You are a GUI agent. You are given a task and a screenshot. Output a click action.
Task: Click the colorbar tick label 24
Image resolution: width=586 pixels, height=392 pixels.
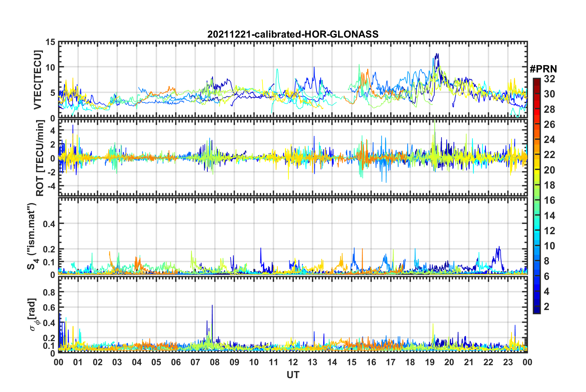549,140
